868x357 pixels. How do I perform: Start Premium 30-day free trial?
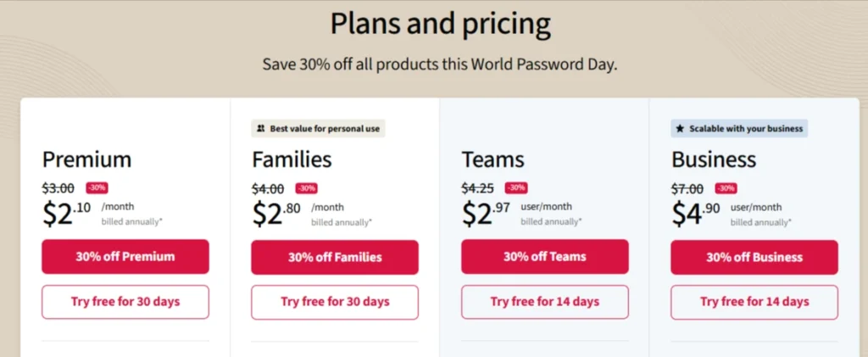125,302
